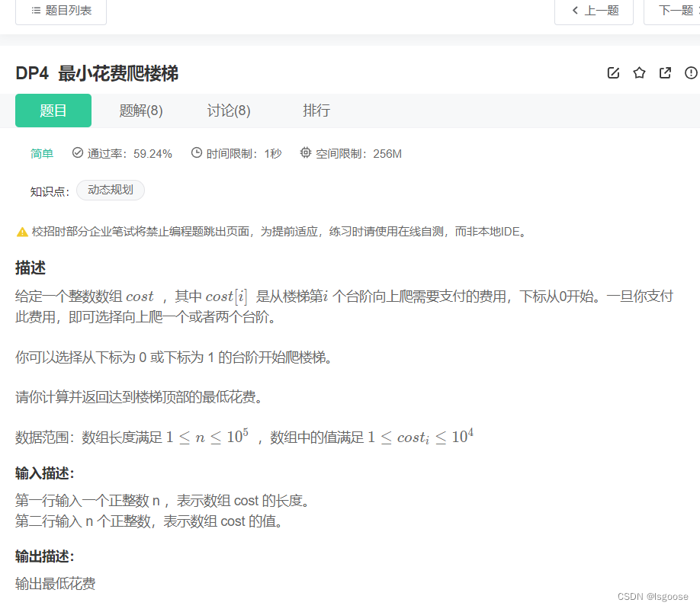700x609 pixels.
Task: Click the list icon in 题目列表
Action: pos(36,11)
